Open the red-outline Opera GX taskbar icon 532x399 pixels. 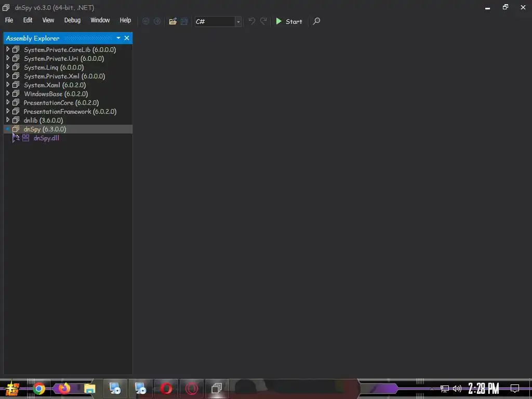pos(192,389)
